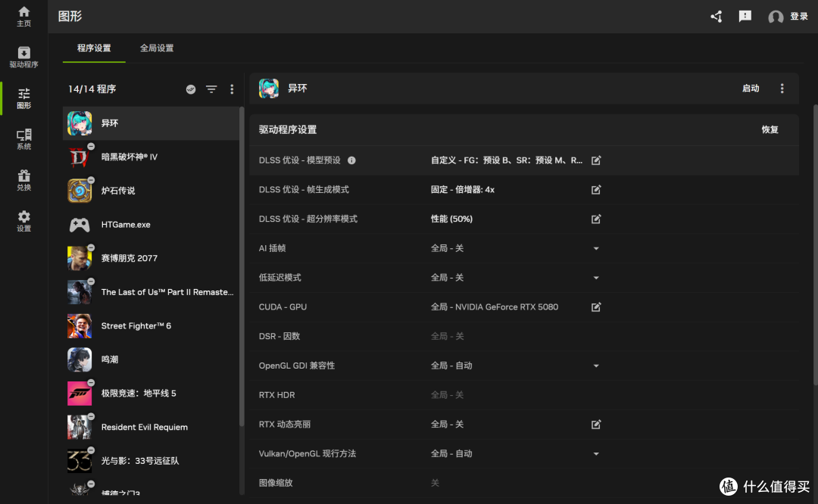
Task: Click the 图像缩放 setting row
Action: coord(524,483)
